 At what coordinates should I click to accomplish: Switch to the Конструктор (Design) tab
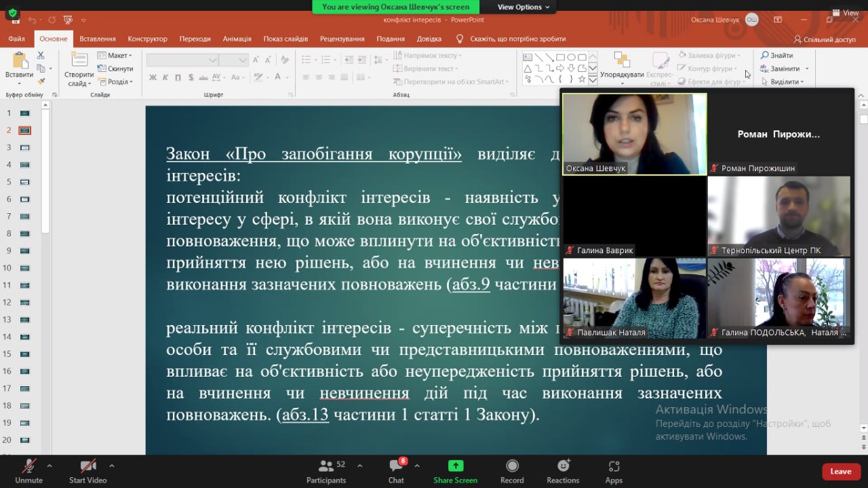[148, 39]
